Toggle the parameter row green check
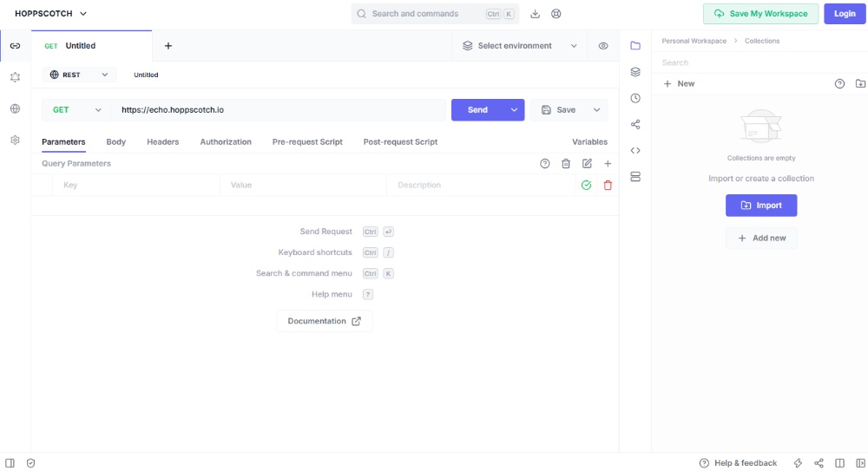Image resolution: width=868 pixels, height=471 pixels. 586,186
